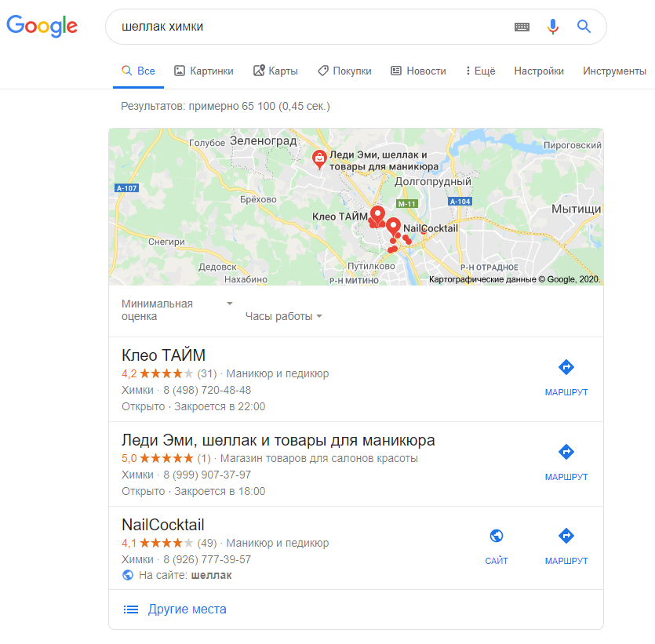Click route icon for Клео ТАЙМ
The width and height of the screenshot is (655, 644).
566,367
